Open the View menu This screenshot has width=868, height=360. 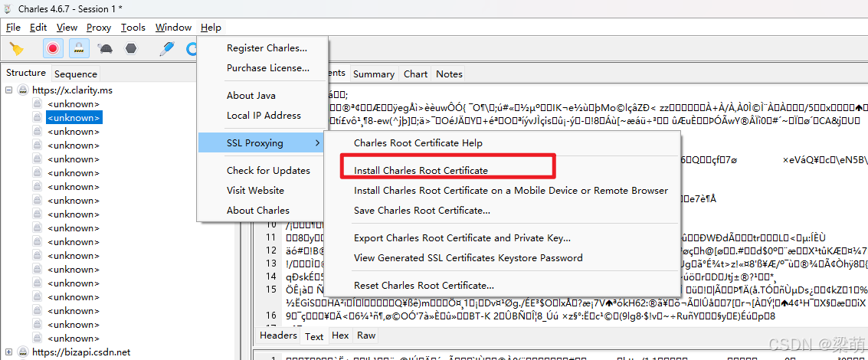coord(67,27)
